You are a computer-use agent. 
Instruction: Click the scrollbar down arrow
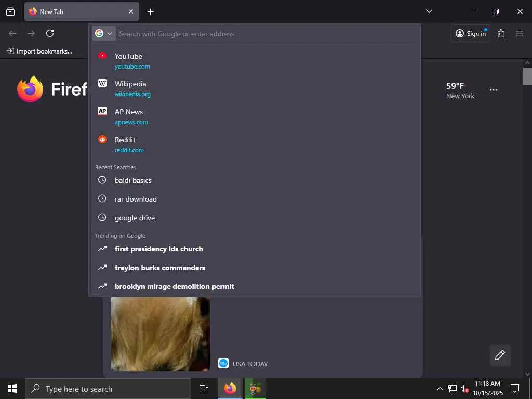point(527,374)
